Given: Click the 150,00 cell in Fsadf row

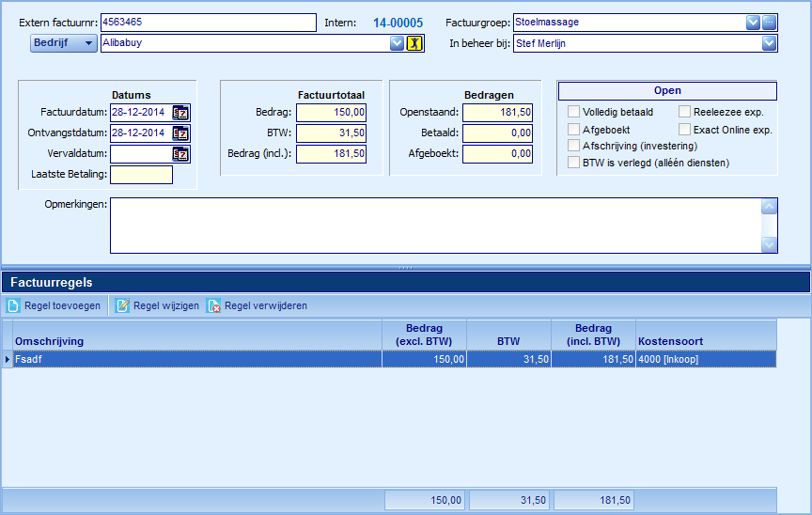Looking at the screenshot, I should pyautogui.click(x=424, y=359).
